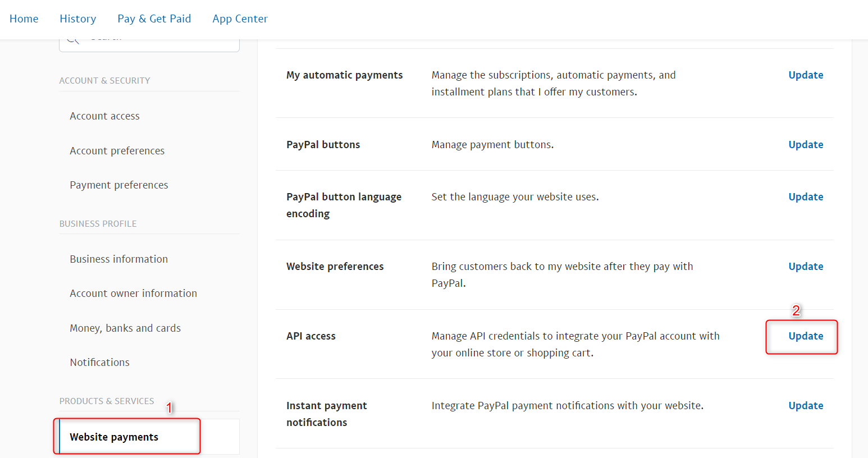Open Pay & Get Paid menu
The image size is (868, 458).
click(154, 19)
